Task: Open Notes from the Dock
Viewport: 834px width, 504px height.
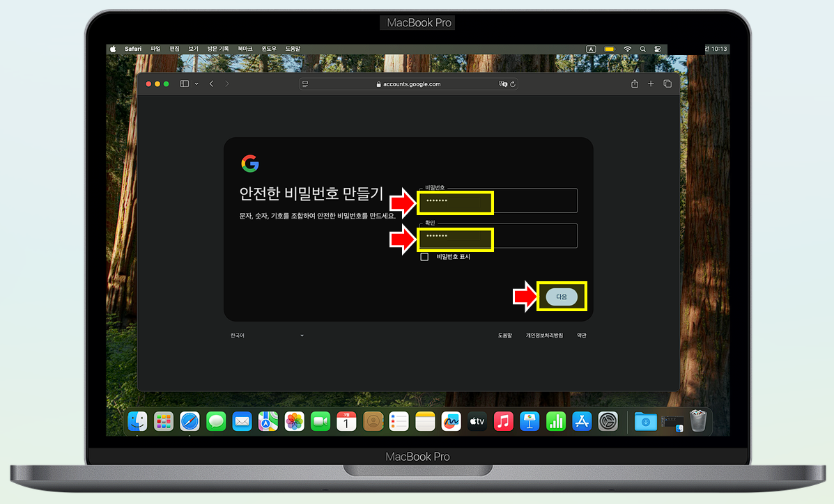Action: coord(425,422)
